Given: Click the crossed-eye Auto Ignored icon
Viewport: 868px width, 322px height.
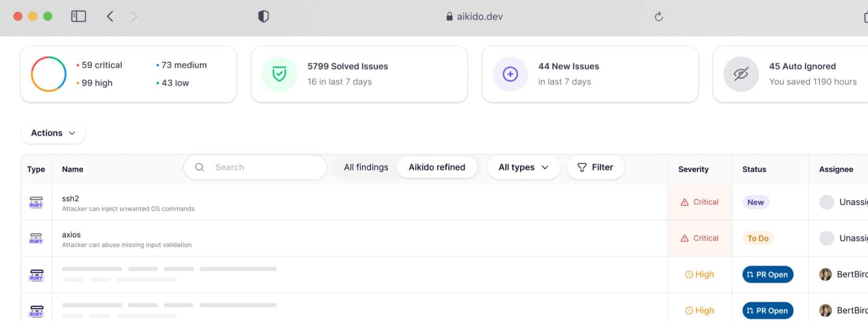Looking at the screenshot, I should [741, 74].
